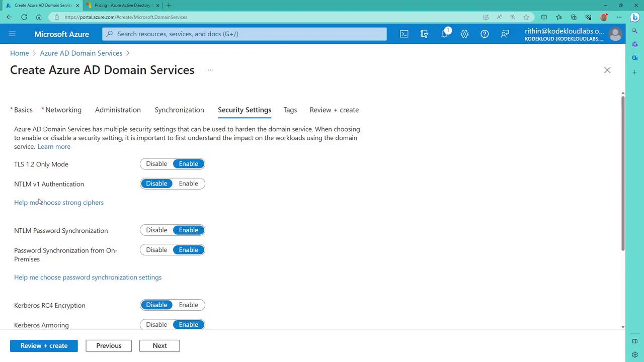Go to the browser home page icon
Image resolution: width=644 pixels, height=362 pixels.
click(39, 17)
